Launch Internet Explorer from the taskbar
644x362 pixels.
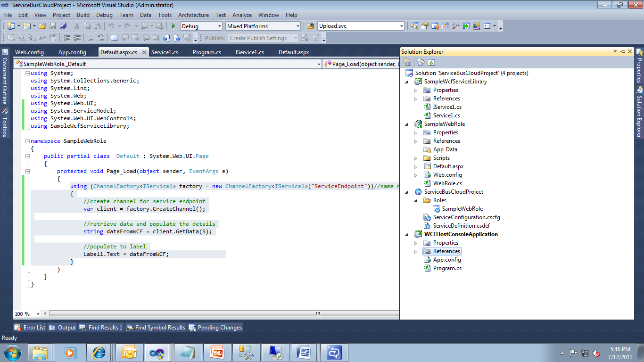pyautogui.click(x=99, y=352)
